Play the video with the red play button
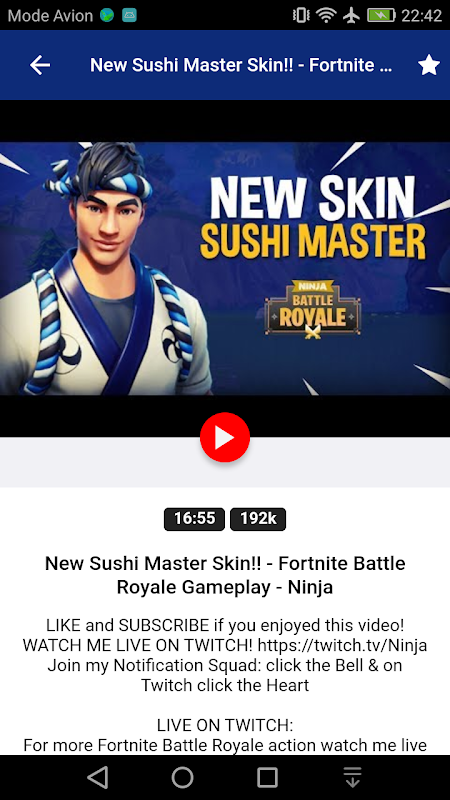The height and width of the screenshot is (800, 450). pos(224,437)
